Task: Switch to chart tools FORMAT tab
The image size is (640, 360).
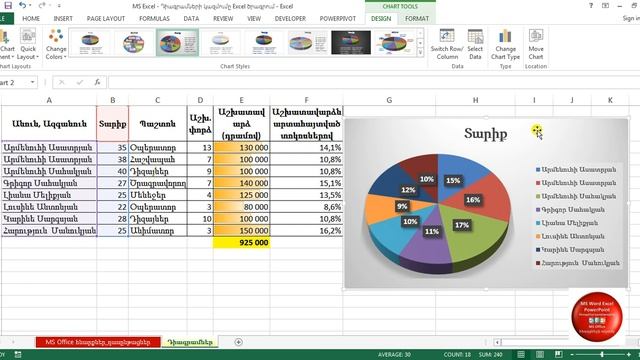Action: coord(417,19)
